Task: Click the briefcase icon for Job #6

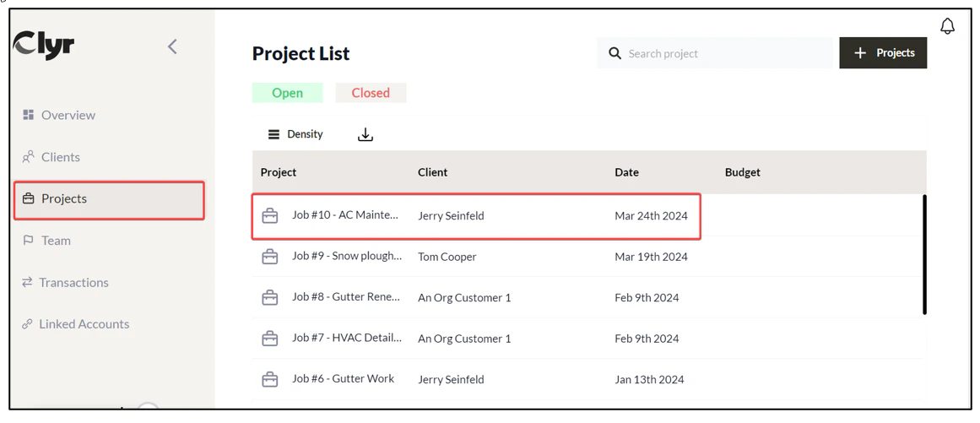Action: click(269, 379)
